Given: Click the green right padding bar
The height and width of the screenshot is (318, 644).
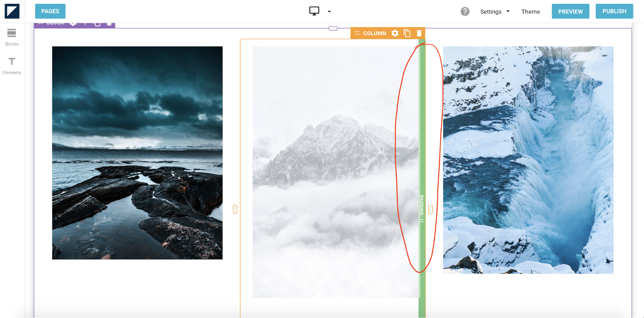Looking at the screenshot, I should pyautogui.click(x=422, y=161).
